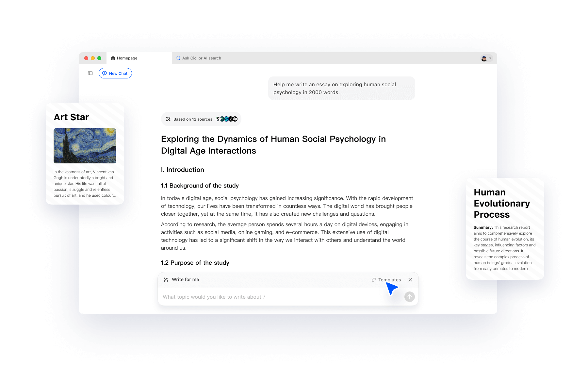Screen dimensions: 588x366
Task: Open Templates
Action: (389, 280)
